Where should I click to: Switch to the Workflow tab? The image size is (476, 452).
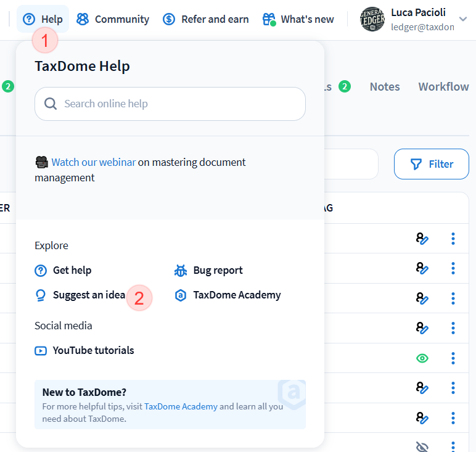coord(443,87)
